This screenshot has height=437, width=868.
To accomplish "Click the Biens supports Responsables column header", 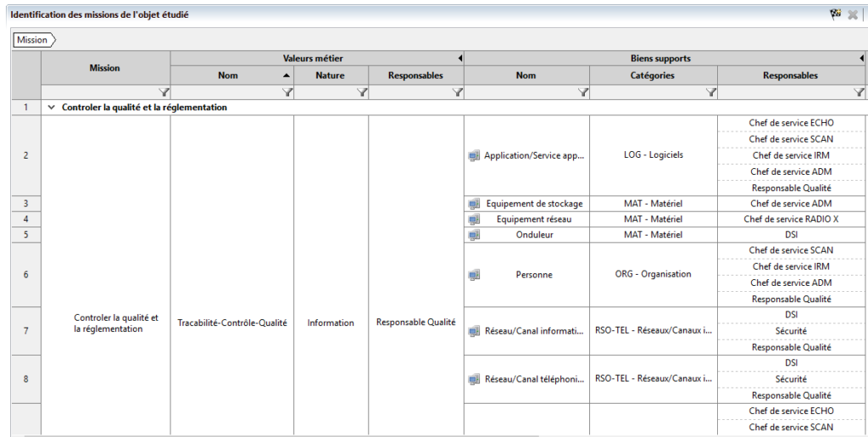I will [790, 76].
